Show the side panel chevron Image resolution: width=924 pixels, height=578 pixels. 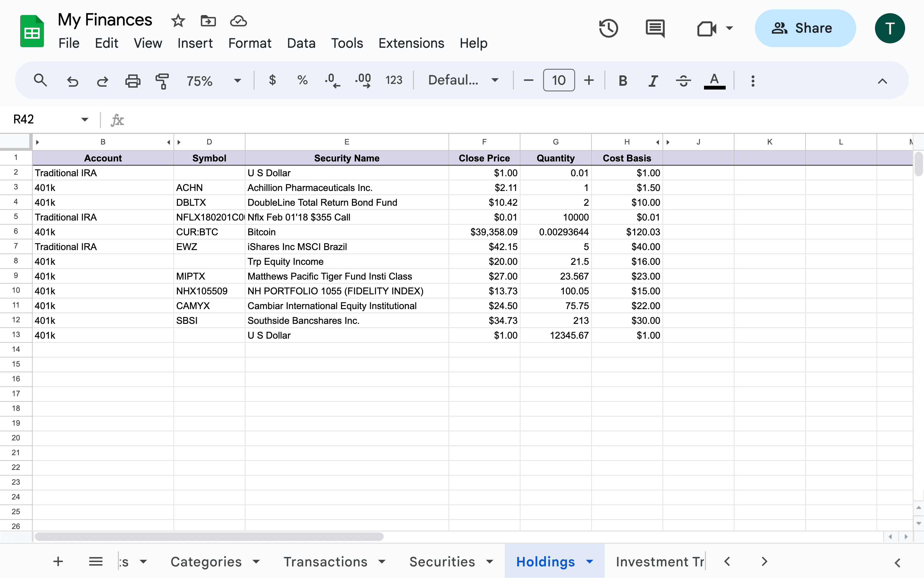pos(897,562)
